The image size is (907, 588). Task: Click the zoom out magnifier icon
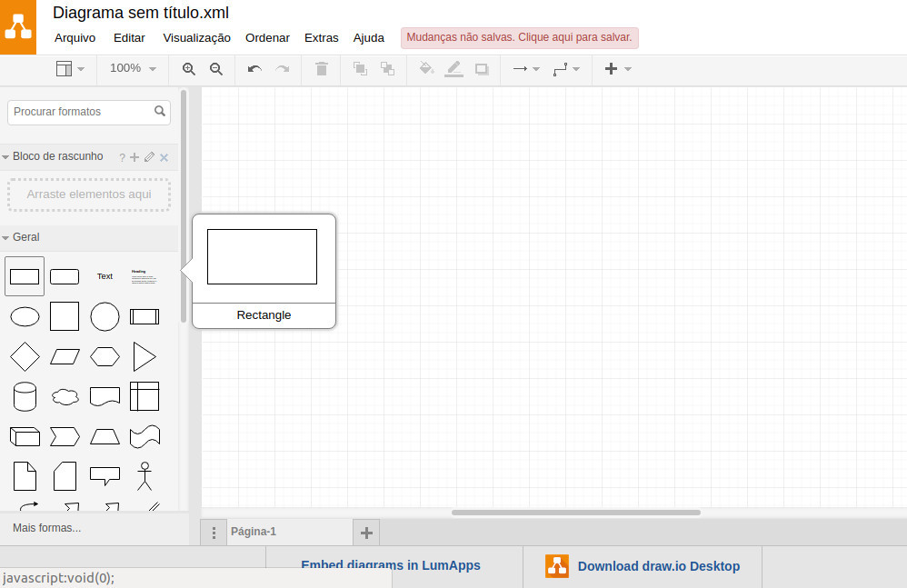point(216,69)
